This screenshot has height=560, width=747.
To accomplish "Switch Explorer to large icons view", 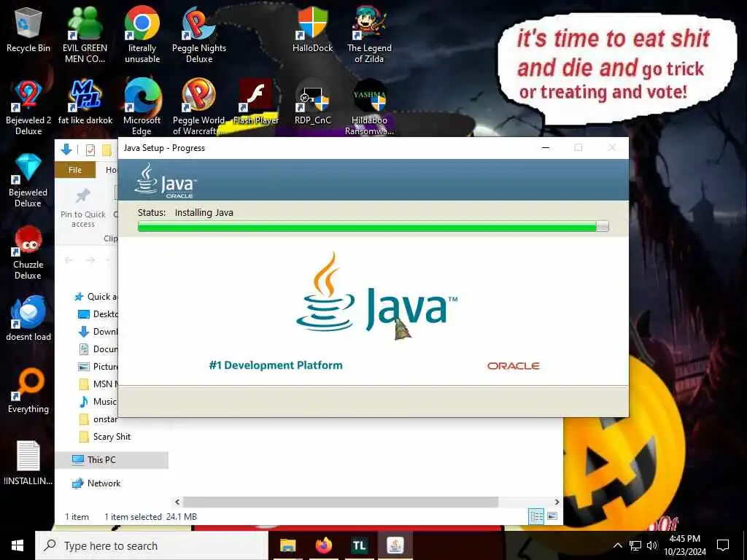I will pyautogui.click(x=552, y=516).
